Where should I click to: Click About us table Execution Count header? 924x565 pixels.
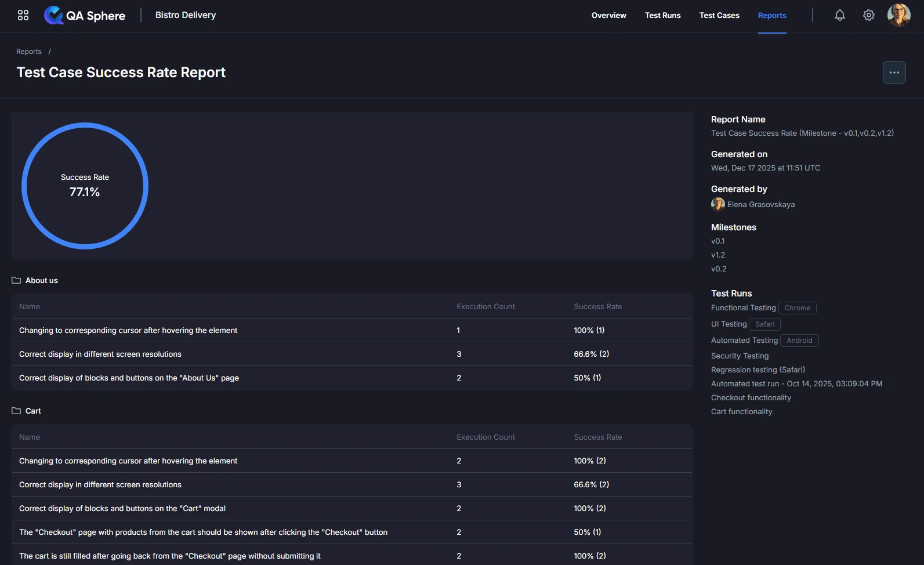485,306
